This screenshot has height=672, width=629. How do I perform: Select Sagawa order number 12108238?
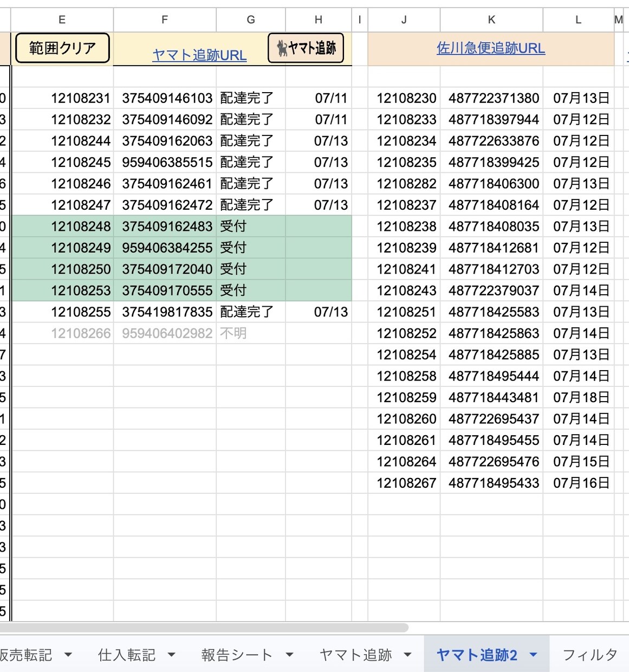pyautogui.click(x=404, y=226)
